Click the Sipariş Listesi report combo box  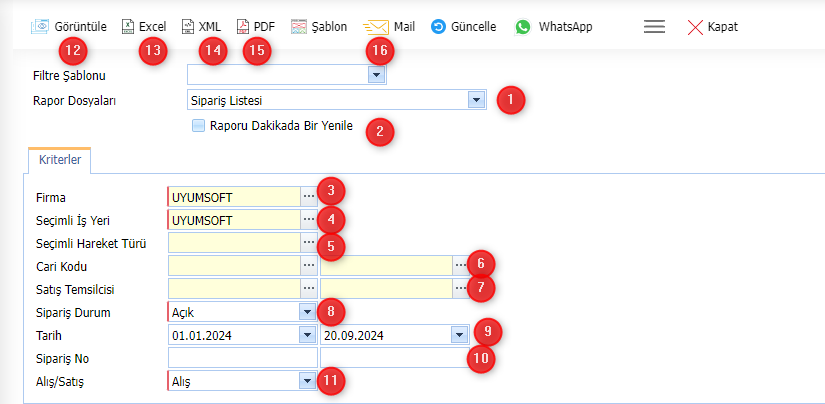point(337,100)
